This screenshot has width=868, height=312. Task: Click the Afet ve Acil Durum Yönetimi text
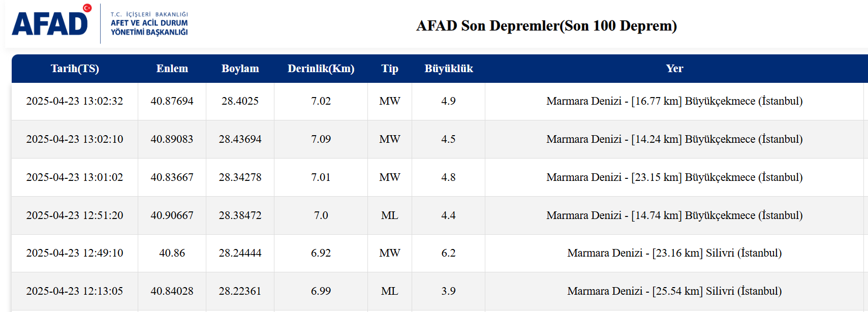[149, 27]
